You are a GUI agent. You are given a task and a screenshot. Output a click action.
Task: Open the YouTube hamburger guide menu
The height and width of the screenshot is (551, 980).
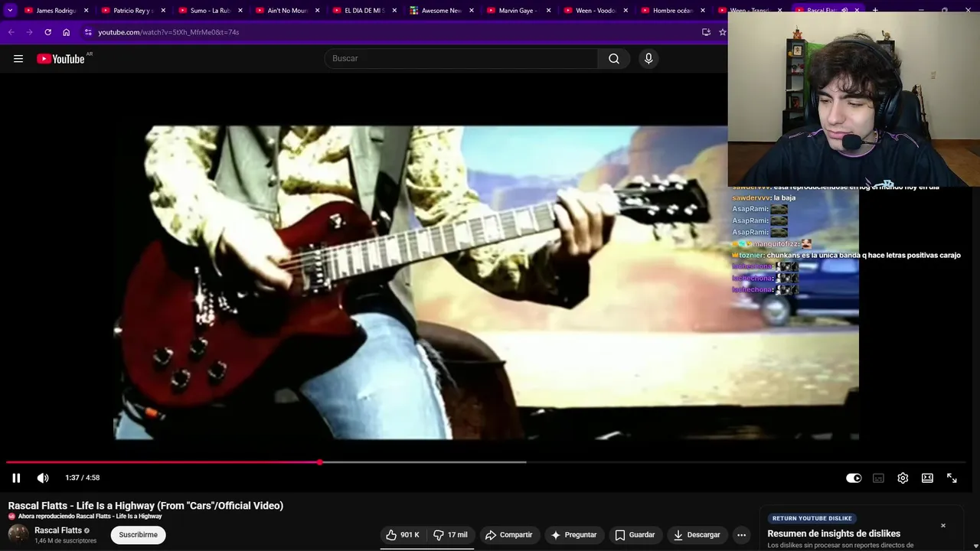pyautogui.click(x=18, y=59)
